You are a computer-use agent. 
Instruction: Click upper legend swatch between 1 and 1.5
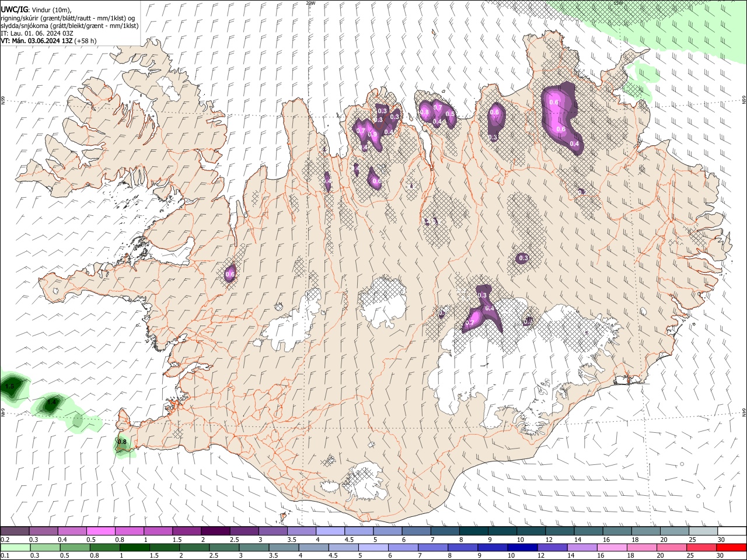point(158,531)
